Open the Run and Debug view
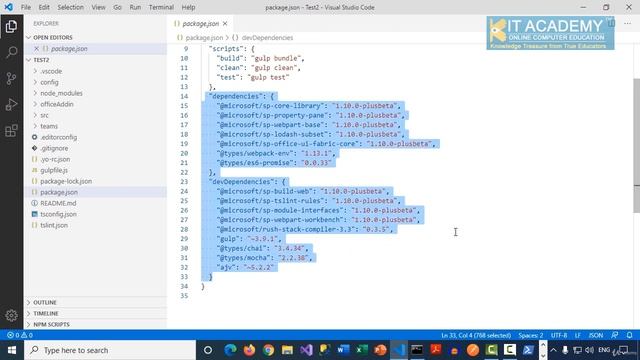Viewport: 640px width, 360px height. [x=11, y=104]
